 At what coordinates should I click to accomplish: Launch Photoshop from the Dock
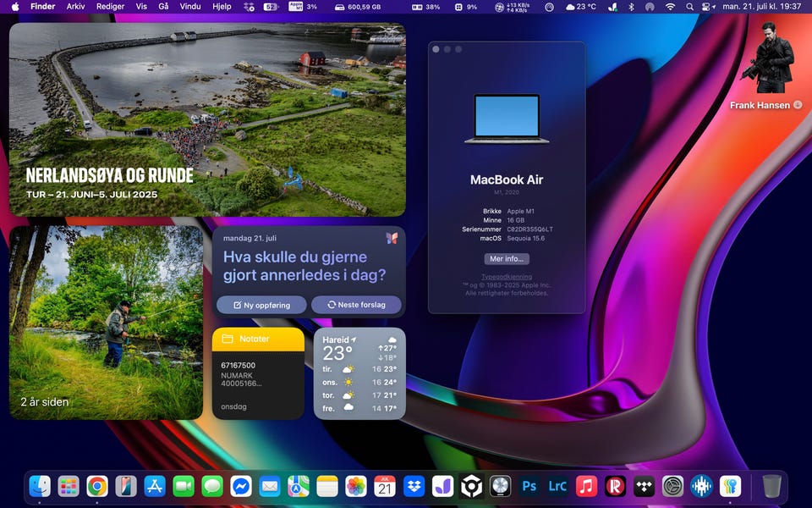coord(529,486)
